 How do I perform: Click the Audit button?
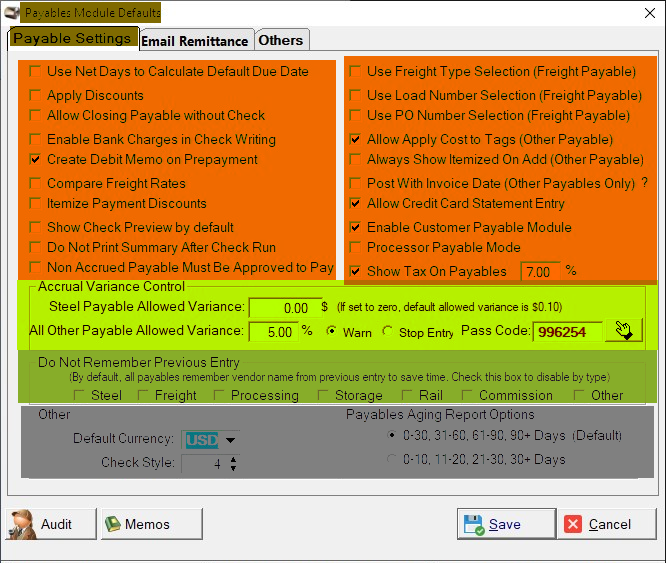51,524
